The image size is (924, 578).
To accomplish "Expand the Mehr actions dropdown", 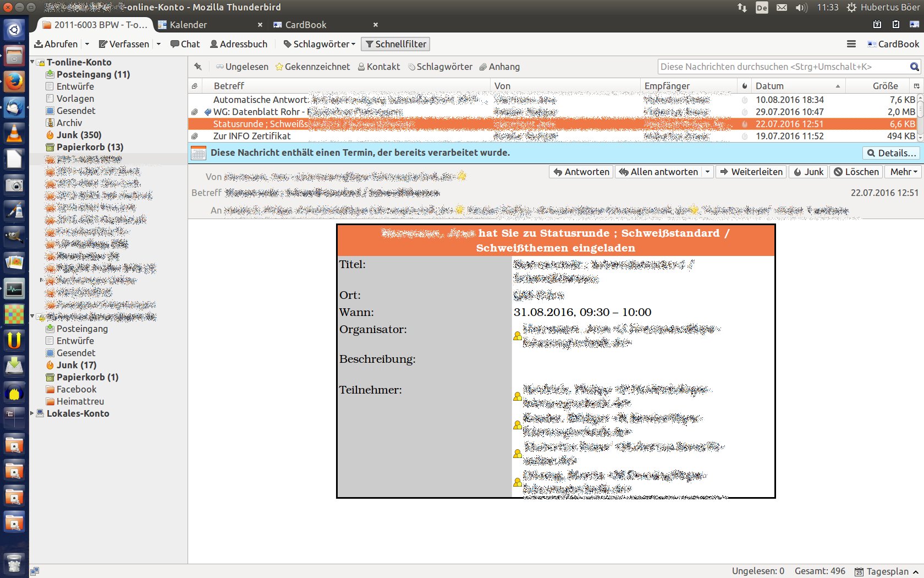I will click(904, 172).
